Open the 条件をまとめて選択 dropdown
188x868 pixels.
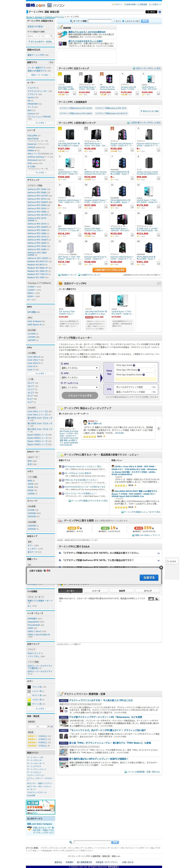pyautogui.click(x=149, y=111)
